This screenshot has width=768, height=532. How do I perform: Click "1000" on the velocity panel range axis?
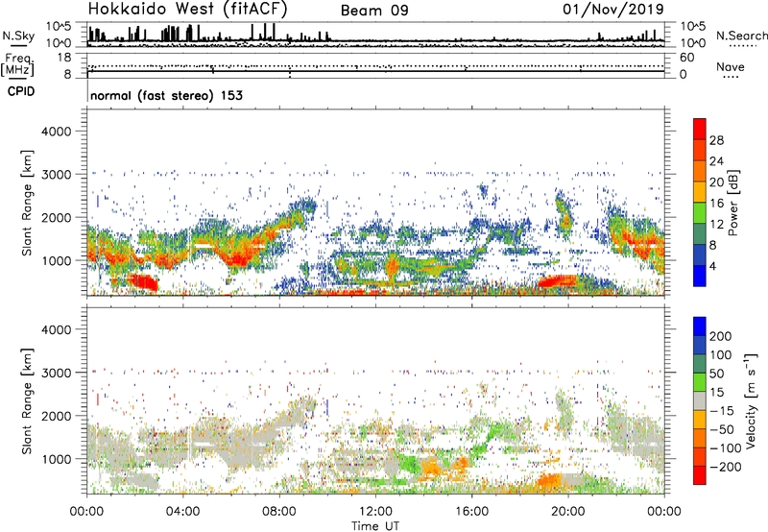point(57,459)
